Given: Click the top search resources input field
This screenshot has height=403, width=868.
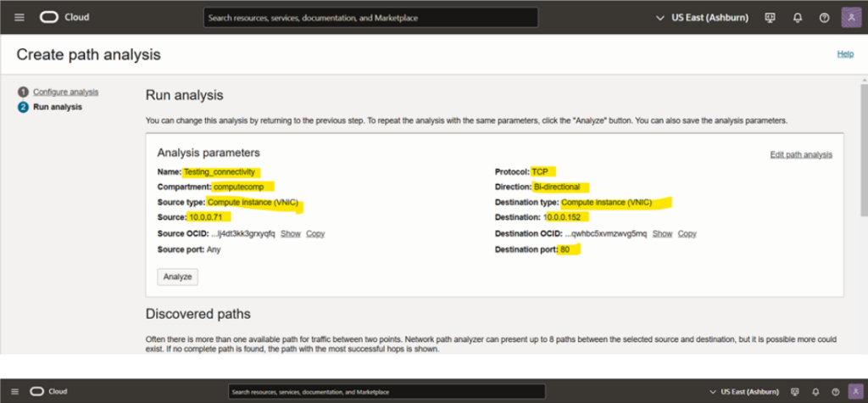Looking at the screenshot, I should (x=371, y=18).
